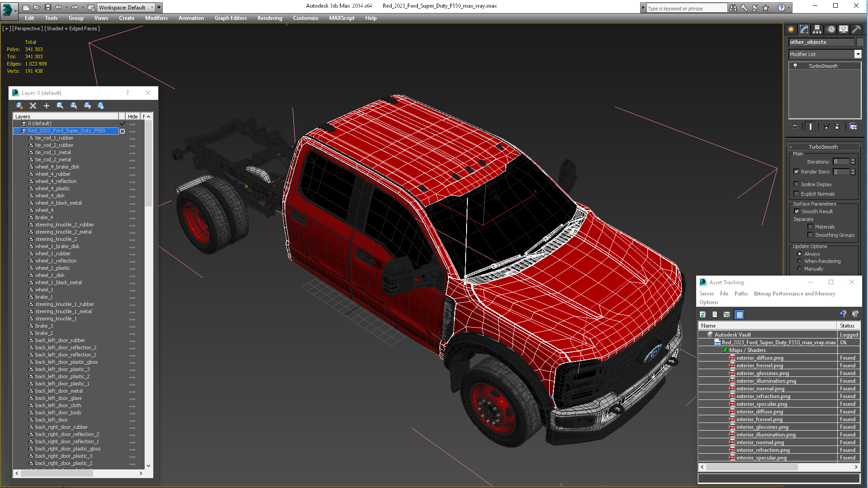Open the Modifier List dropdown
Viewport: 868px width, 488px height.
pos(858,54)
